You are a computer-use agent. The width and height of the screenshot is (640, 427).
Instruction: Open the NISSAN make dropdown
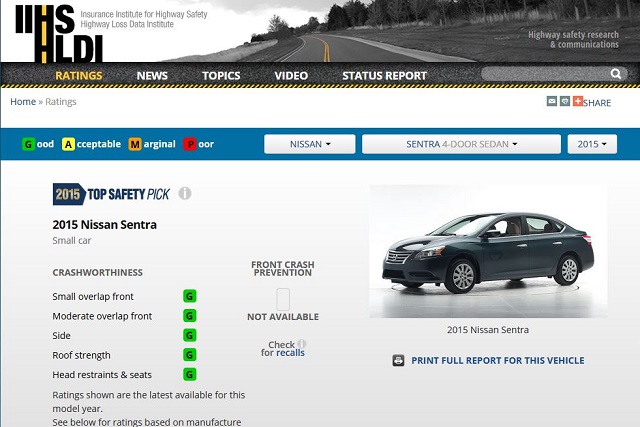pos(310,144)
